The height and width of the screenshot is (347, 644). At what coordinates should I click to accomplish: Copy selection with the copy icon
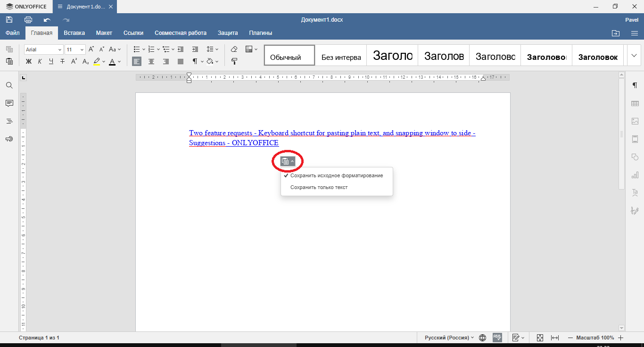[9, 49]
